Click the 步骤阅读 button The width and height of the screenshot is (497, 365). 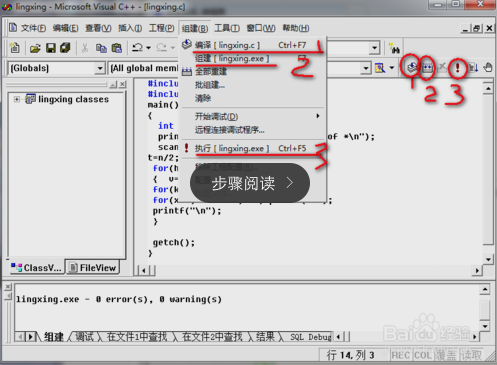coord(250,183)
